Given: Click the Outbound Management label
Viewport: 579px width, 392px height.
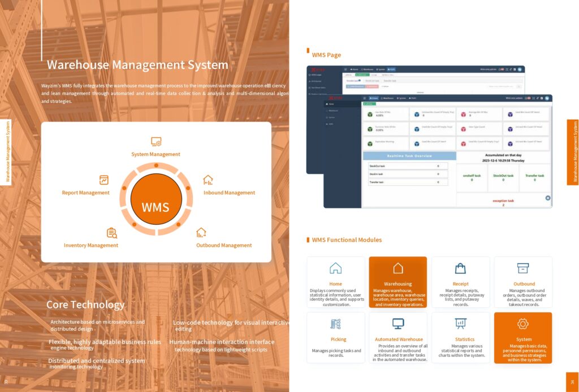Looking at the screenshot, I should click(x=224, y=245).
